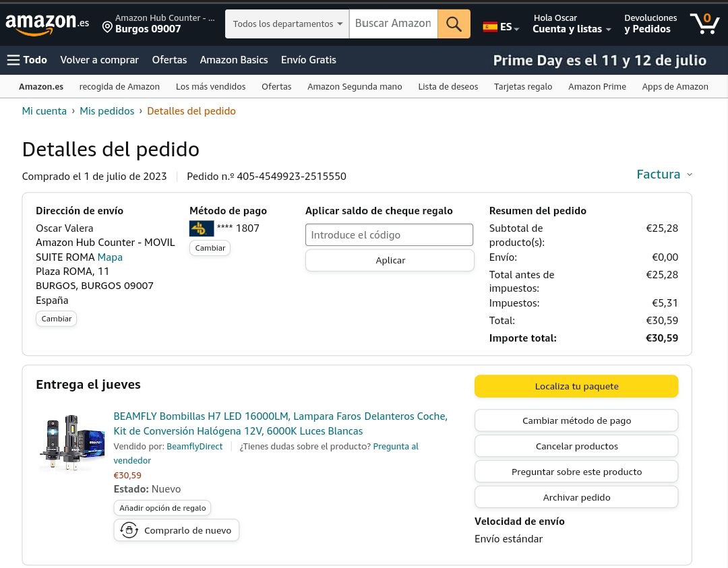
Task: Open the BEAMFLY bulbs product thumbnail
Action: tap(71, 442)
